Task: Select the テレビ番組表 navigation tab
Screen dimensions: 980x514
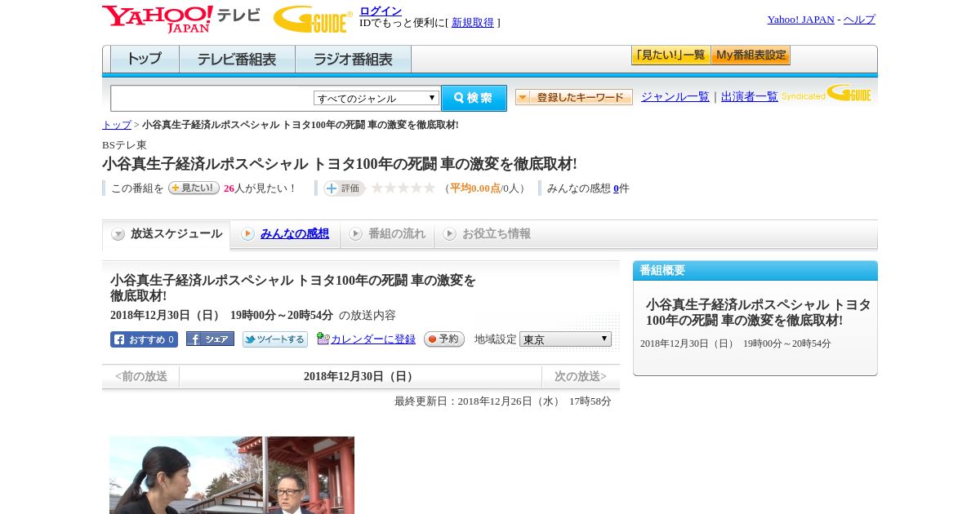Action: [x=237, y=60]
